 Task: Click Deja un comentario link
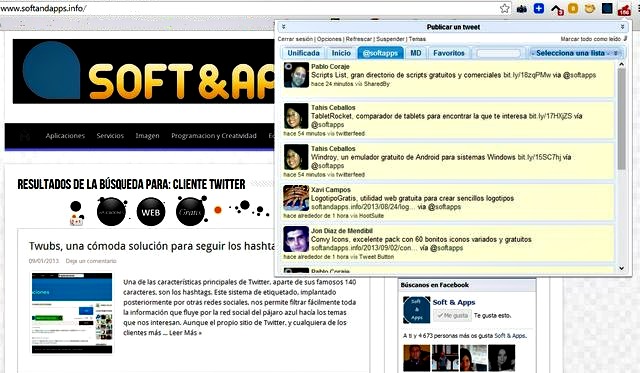[x=91, y=261]
